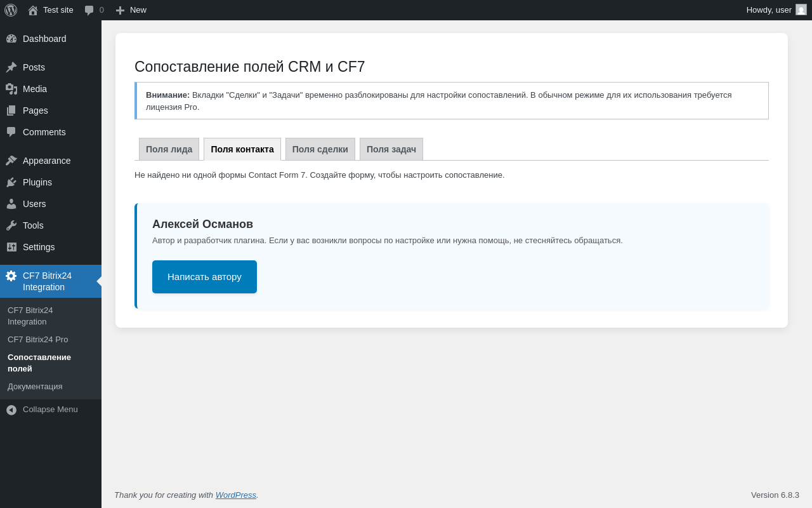
Task: Click the Users person icon
Action: click(x=11, y=204)
